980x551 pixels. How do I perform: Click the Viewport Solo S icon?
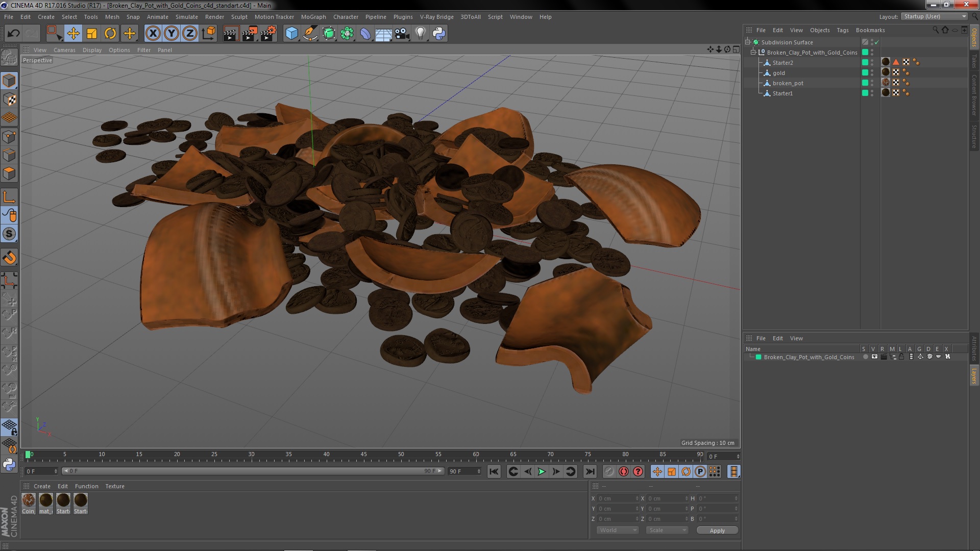point(9,234)
